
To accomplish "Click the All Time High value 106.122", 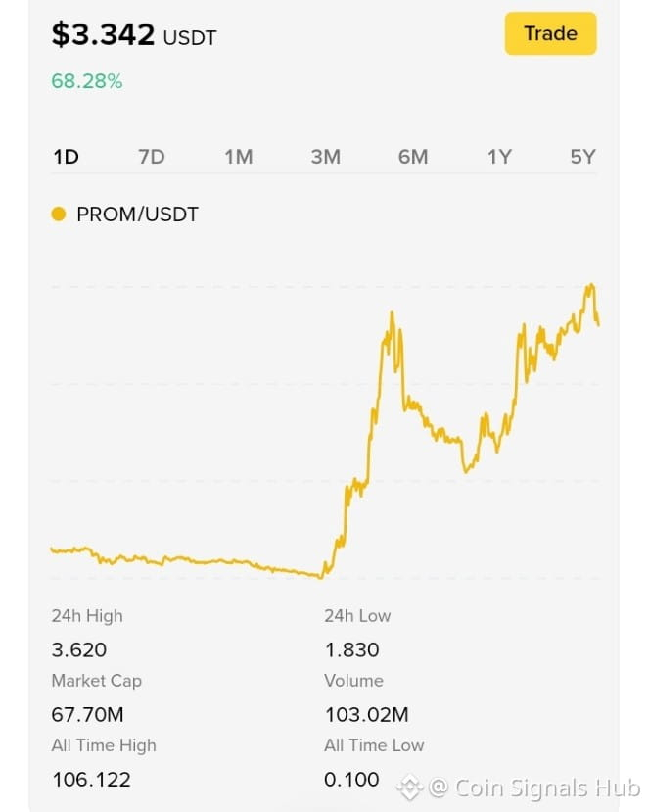I will click(92, 780).
